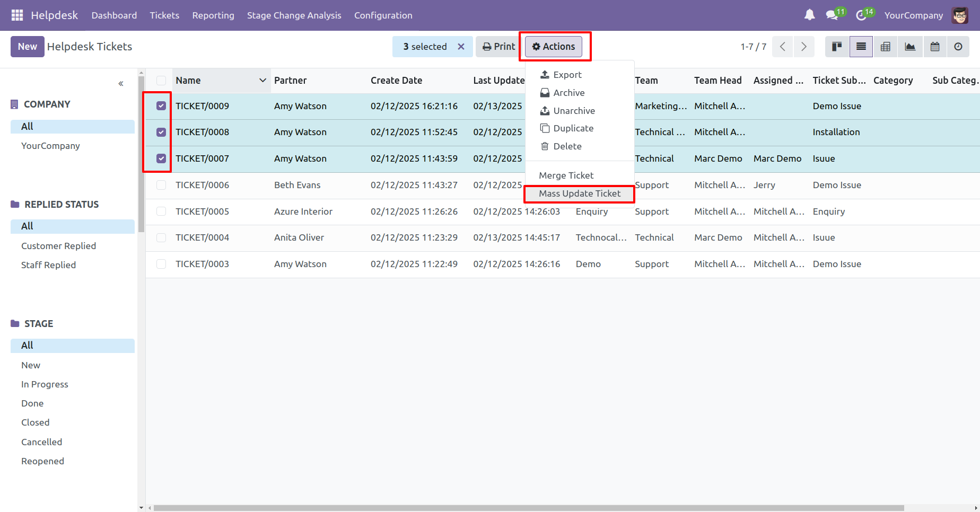Switch to Calendar view
The height and width of the screenshot is (512, 980).
935,47
